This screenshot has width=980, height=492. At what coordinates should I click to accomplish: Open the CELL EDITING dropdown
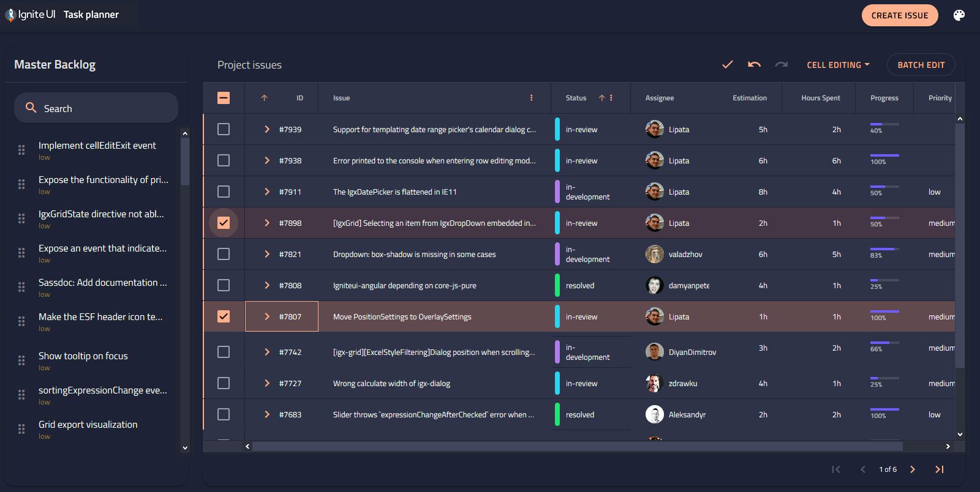click(838, 65)
